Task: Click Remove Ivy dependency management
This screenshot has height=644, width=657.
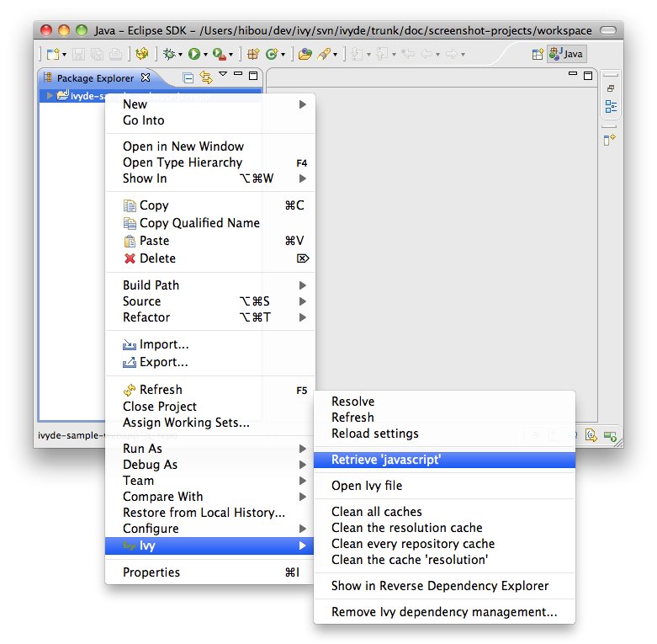Action: (443, 612)
